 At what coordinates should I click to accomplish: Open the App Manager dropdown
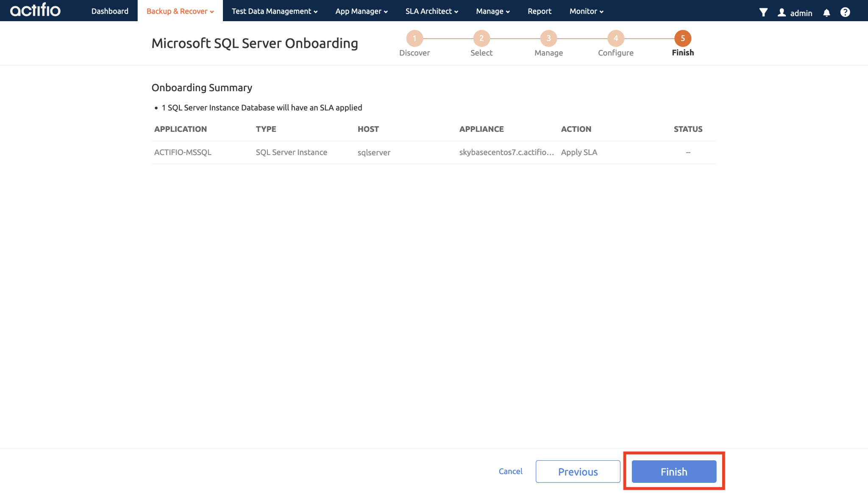click(361, 11)
